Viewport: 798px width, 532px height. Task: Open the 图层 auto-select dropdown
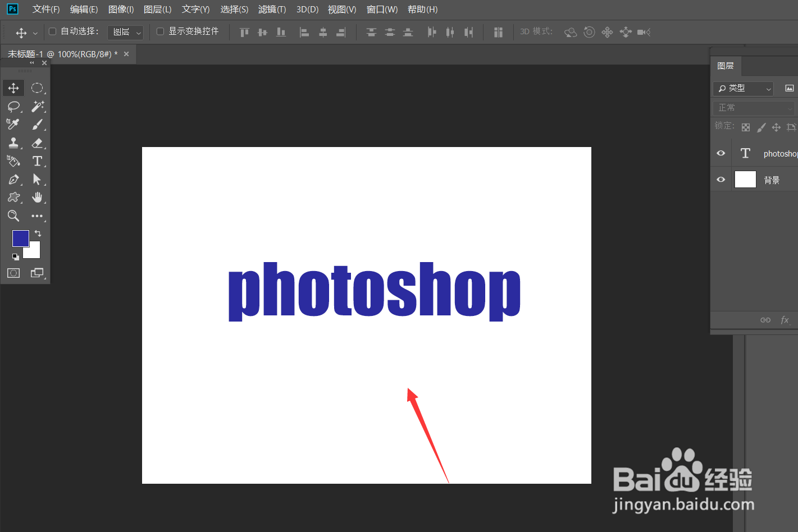pyautogui.click(x=125, y=32)
